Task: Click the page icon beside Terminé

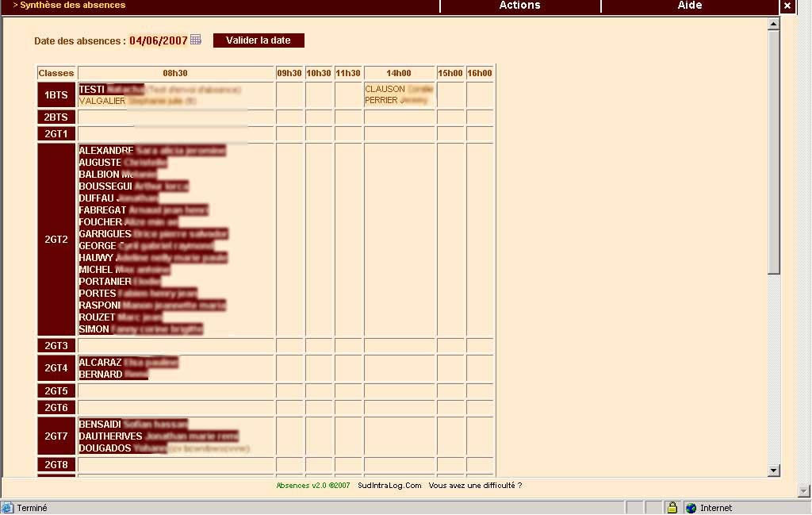Action: [x=8, y=508]
